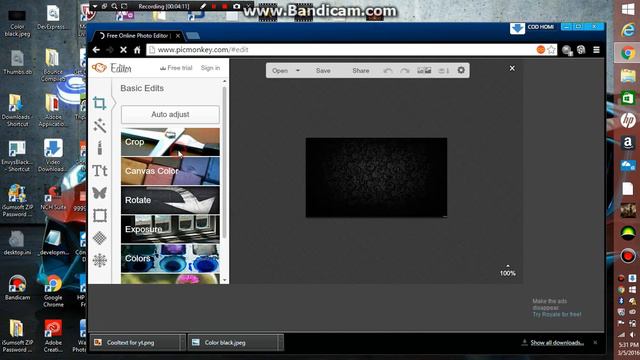Click the browser back arrow
Image resolution: width=640 pixels, height=360 pixels.
[x=96, y=50]
